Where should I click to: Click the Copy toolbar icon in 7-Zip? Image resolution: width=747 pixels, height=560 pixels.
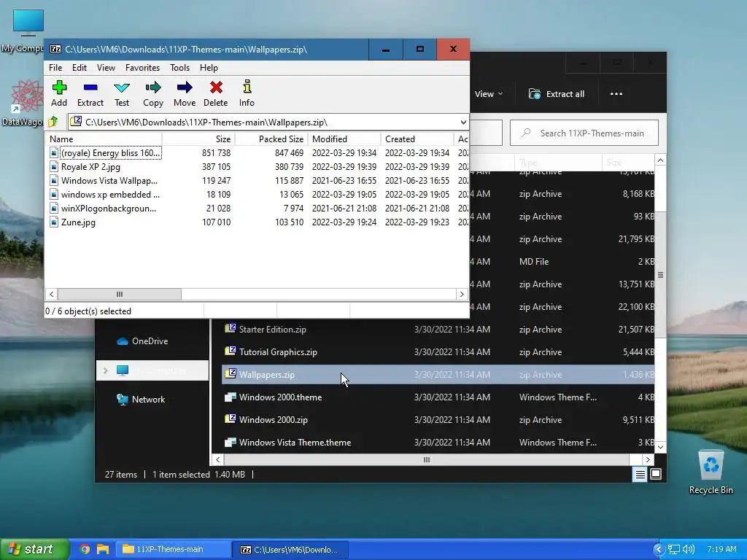pos(153,87)
